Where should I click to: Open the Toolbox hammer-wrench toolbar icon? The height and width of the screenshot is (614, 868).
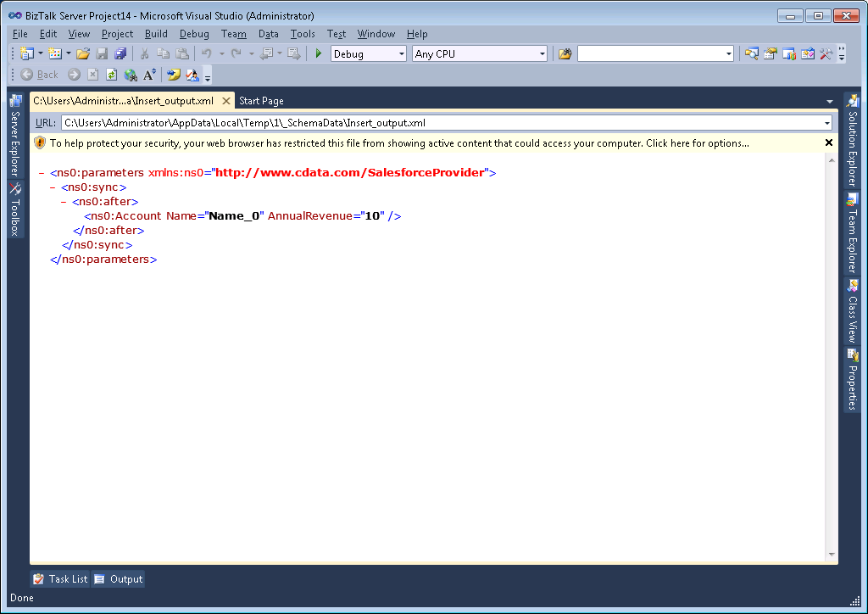(826, 53)
